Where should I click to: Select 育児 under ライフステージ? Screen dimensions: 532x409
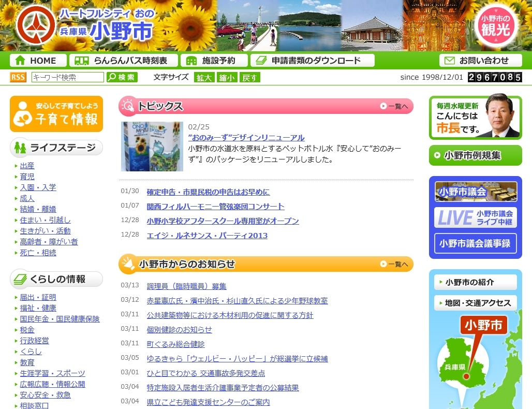point(27,177)
